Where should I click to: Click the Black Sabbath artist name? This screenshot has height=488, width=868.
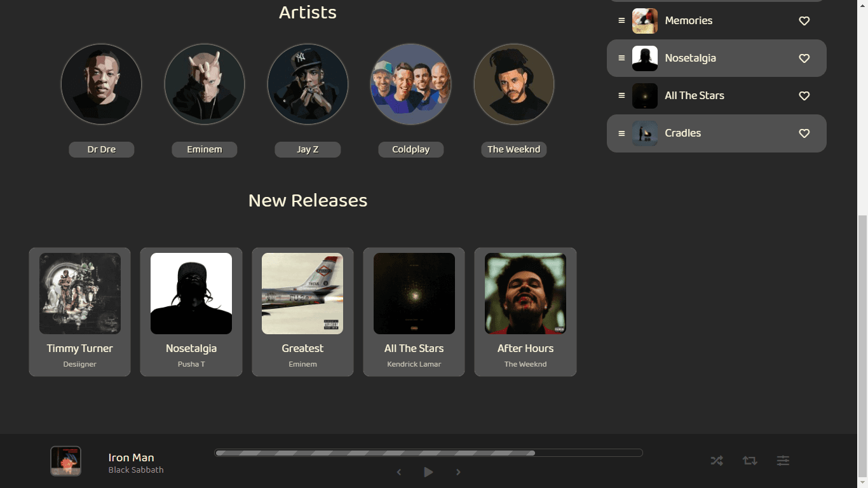[x=136, y=470]
